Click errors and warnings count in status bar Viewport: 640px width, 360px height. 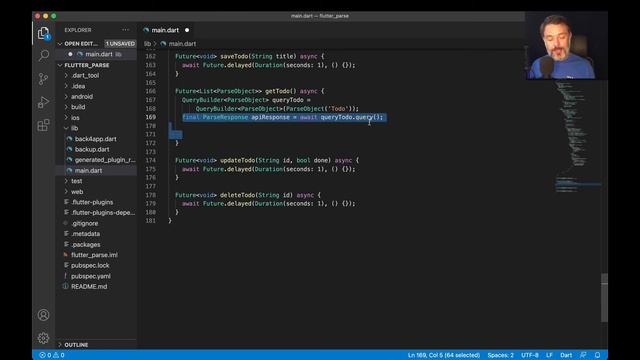[x=52, y=355]
